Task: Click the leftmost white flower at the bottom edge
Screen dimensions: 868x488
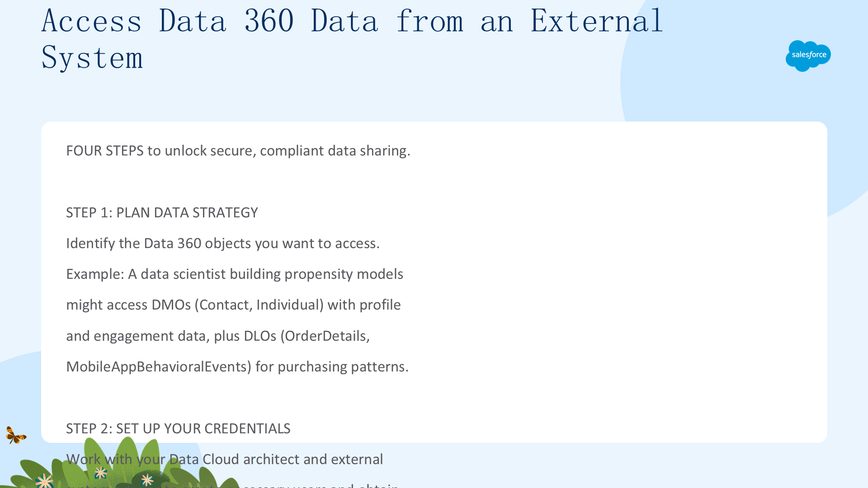Action: pos(45,480)
